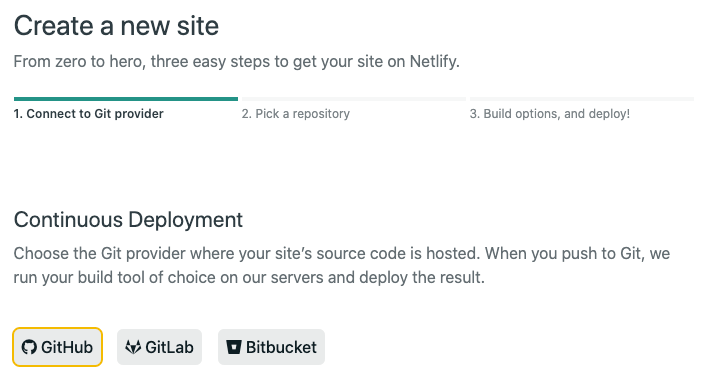Click the word Git in Connect to Git provider

pos(103,114)
